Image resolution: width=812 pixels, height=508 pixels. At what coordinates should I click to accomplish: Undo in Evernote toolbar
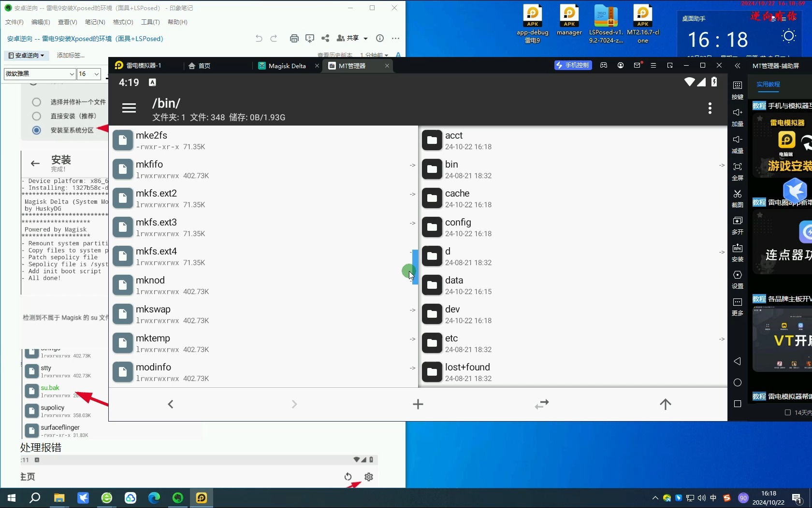click(259, 38)
